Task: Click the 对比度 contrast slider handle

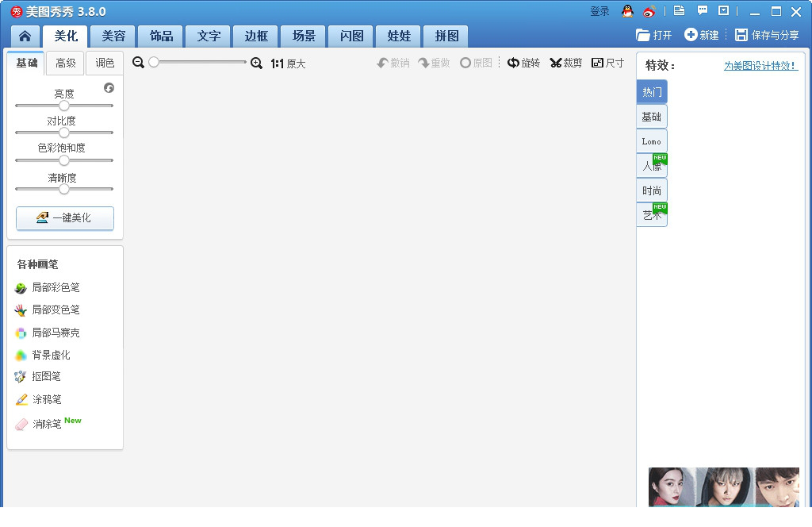Action: [x=63, y=133]
